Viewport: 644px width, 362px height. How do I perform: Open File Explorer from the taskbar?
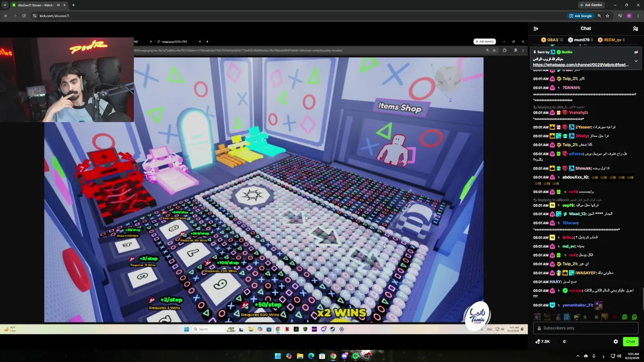point(300,356)
